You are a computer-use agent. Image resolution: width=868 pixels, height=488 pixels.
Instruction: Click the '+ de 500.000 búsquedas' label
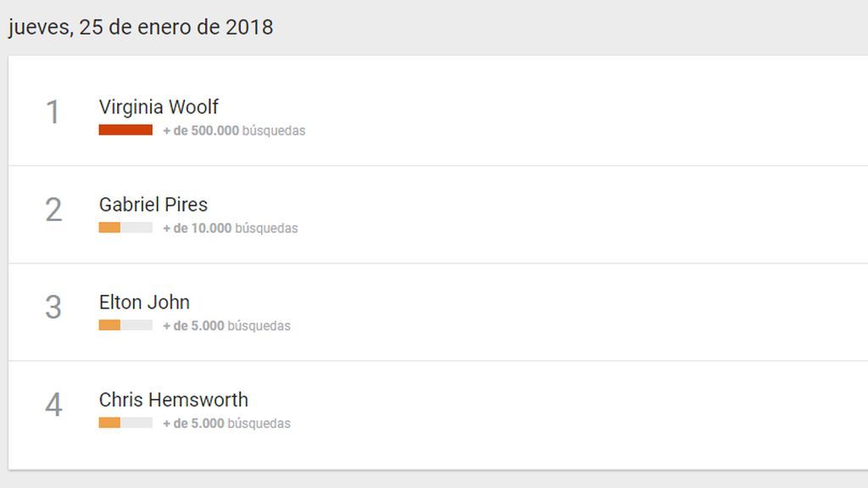(234, 130)
